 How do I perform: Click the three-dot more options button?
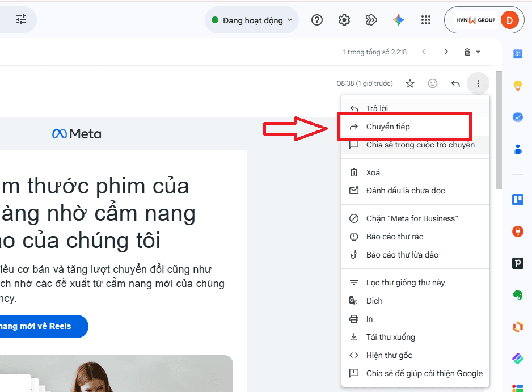point(478,83)
